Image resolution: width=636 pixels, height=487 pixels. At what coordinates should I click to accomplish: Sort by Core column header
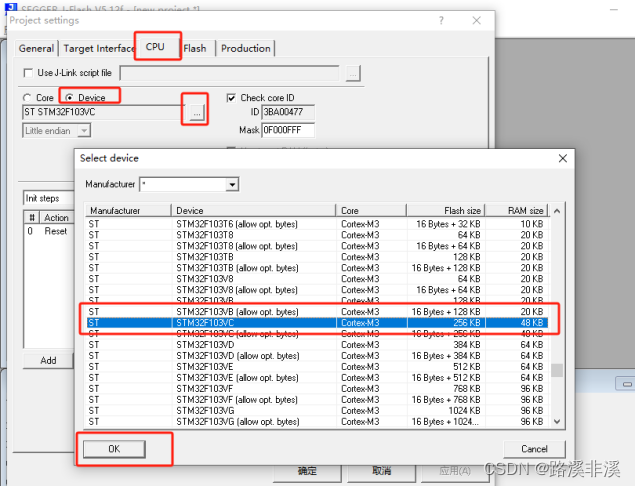tap(371, 210)
